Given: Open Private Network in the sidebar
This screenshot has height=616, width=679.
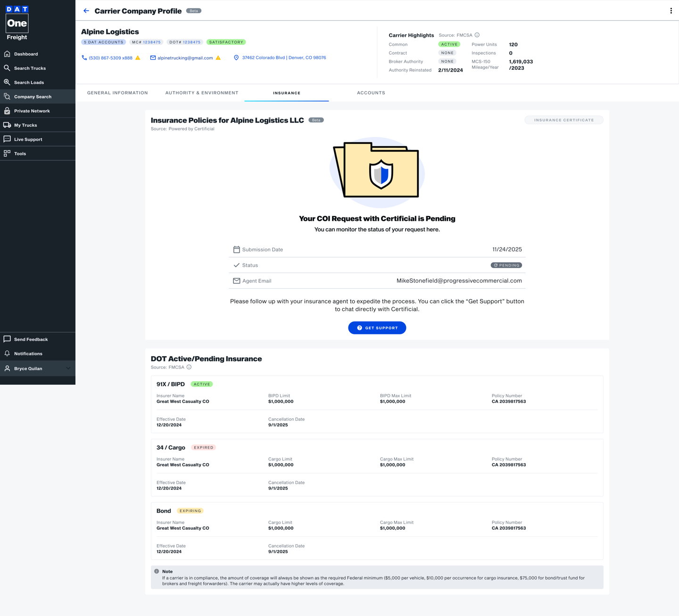Looking at the screenshot, I should pyautogui.click(x=32, y=111).
